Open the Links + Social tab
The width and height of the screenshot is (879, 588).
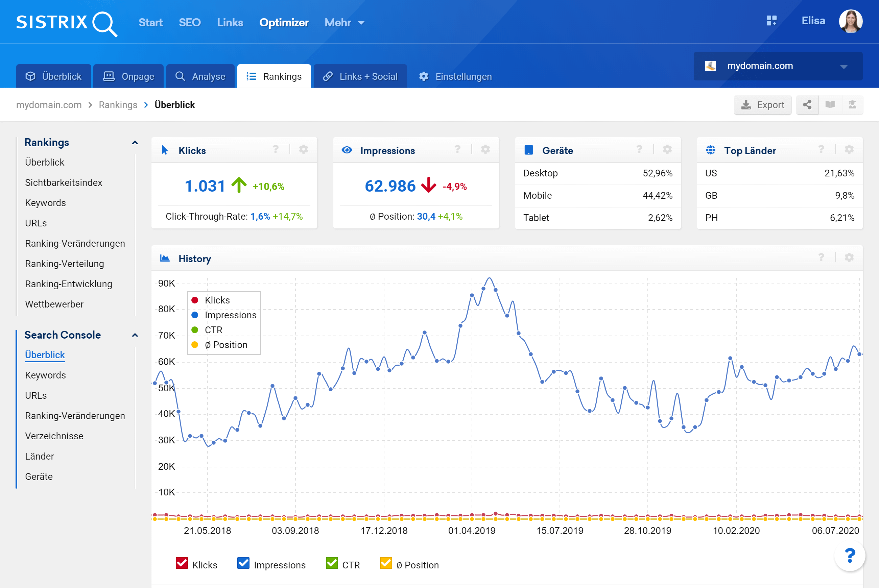[360, 76]
